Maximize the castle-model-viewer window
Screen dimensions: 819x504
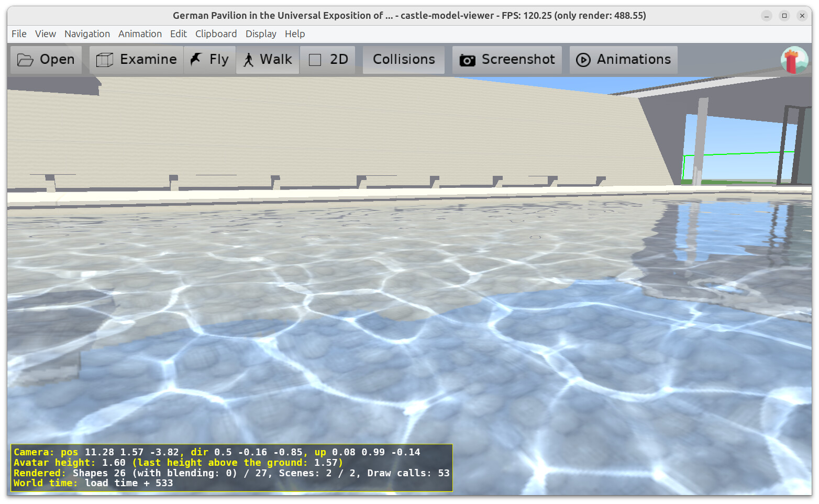click(784, 16)
